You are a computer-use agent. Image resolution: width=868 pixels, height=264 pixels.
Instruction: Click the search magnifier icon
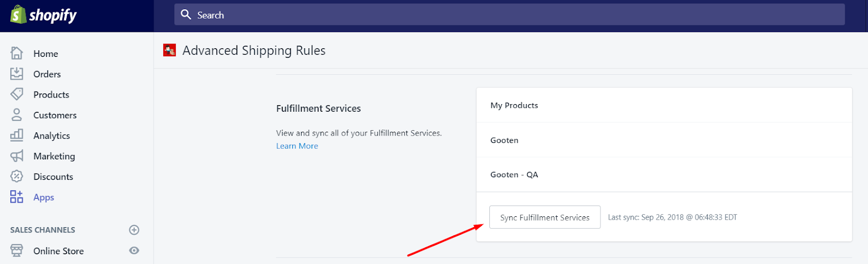[186, 15]
